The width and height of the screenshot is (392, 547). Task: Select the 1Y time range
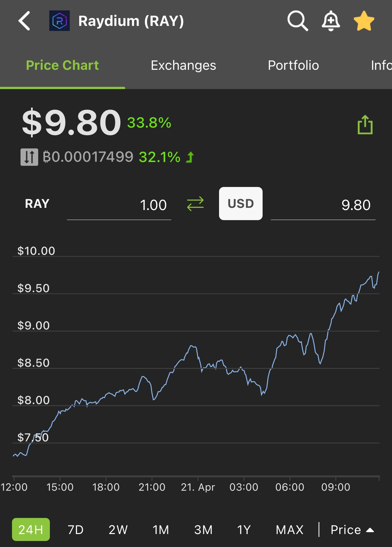point(244,530)
